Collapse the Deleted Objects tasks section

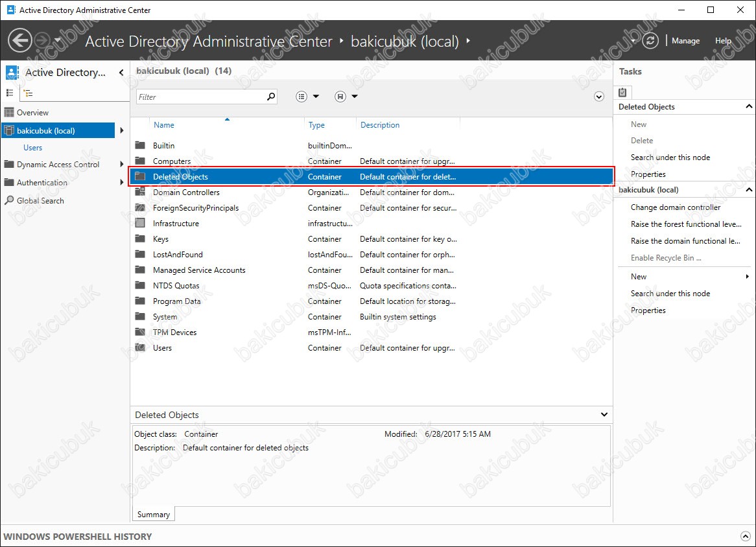749,106
